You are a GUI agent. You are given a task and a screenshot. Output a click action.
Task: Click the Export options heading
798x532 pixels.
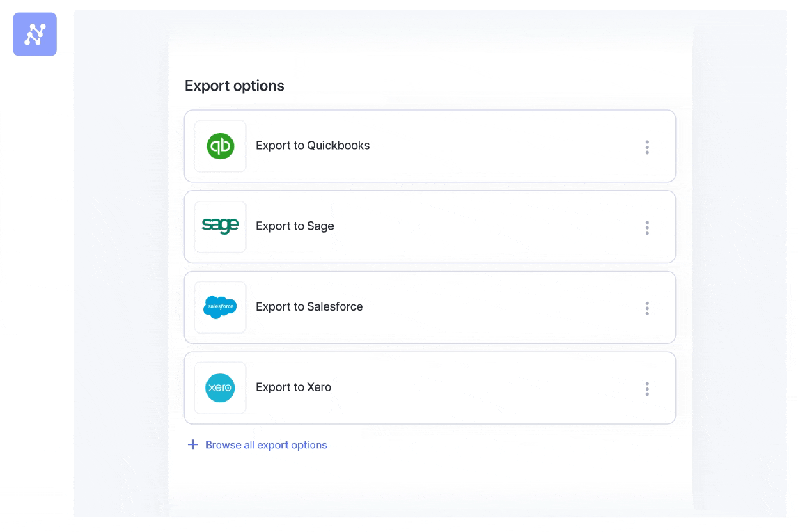[234, 85]
